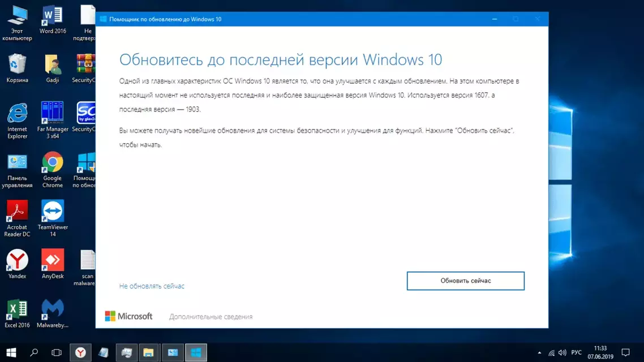
Task: Click the network icon in system tray
Action: click(x=552, y=352)
